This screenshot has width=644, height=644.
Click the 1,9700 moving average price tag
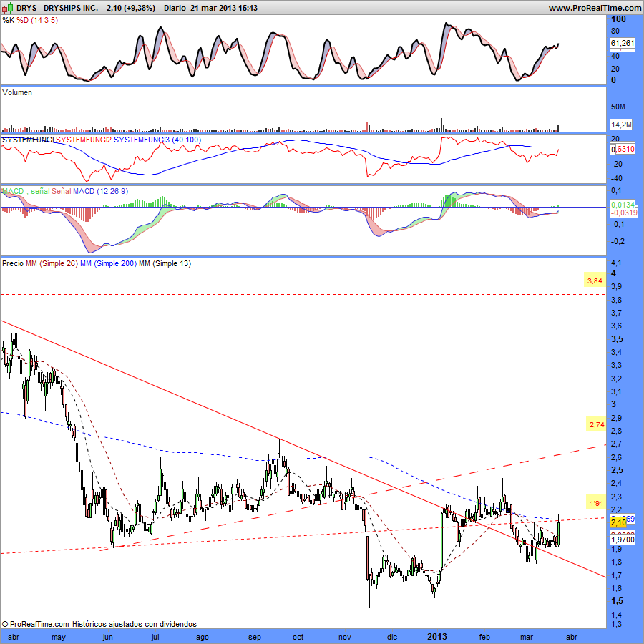pos(623,540)
